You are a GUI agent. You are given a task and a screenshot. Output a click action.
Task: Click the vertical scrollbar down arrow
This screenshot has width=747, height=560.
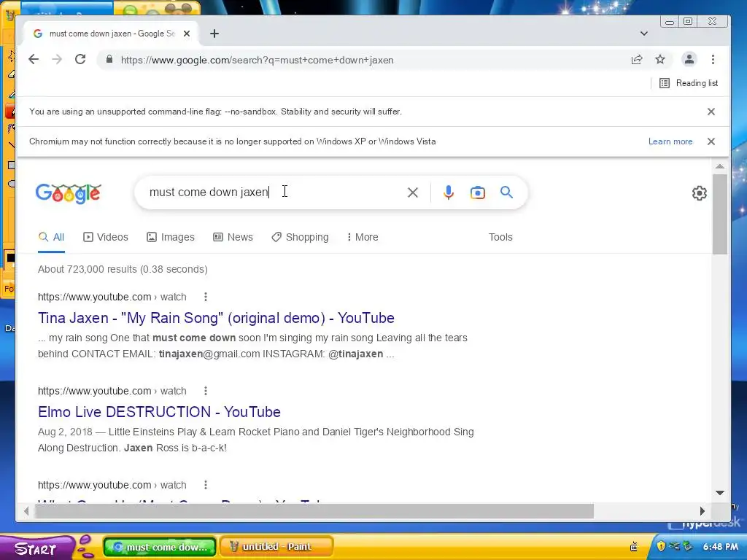[x=720, y=493]
